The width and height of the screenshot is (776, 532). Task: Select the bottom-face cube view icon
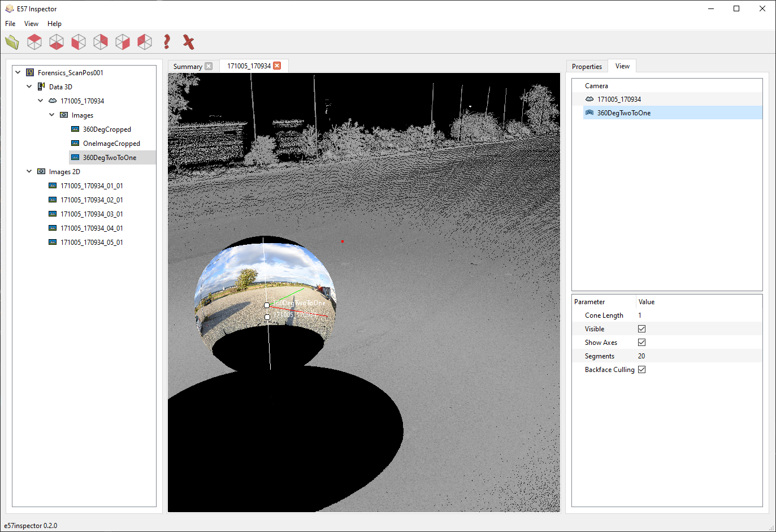[57, 42]
